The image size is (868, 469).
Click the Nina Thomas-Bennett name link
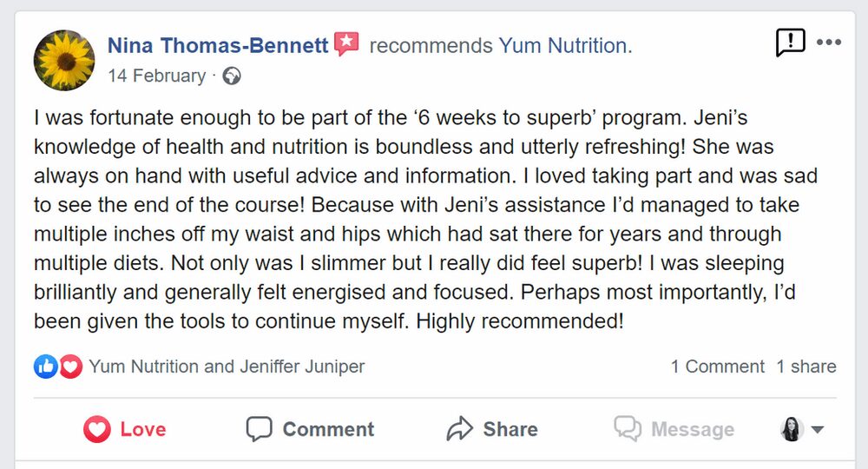coord(218,45)
